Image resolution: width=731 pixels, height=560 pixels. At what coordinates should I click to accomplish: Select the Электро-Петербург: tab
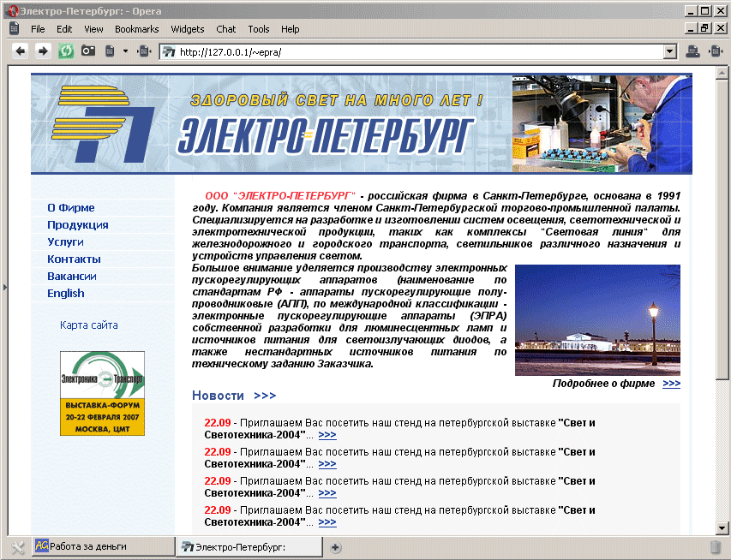[x=249, y=546]
